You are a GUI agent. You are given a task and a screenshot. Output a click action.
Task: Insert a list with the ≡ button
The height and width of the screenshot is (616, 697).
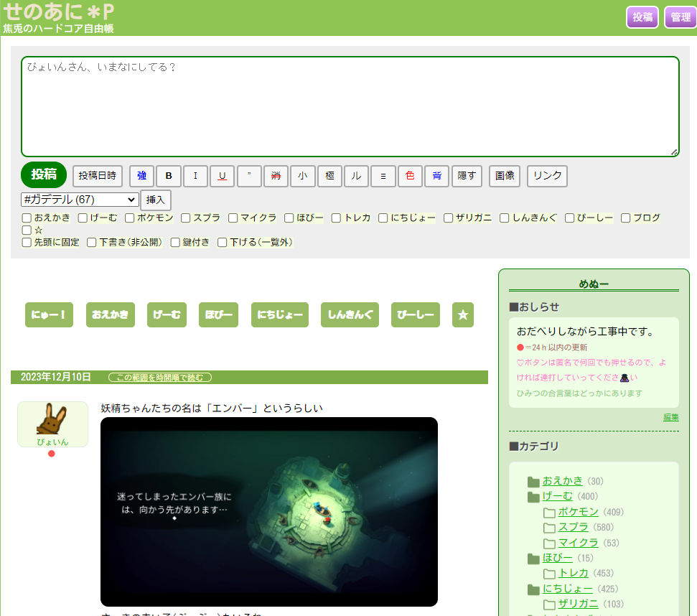point(383,176)
